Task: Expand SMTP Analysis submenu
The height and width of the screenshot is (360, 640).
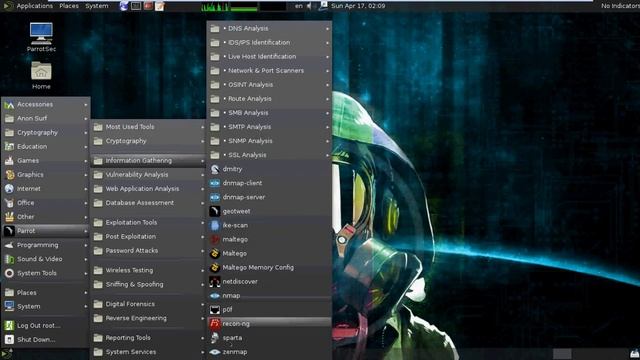Action: click(x=269, y=127)
